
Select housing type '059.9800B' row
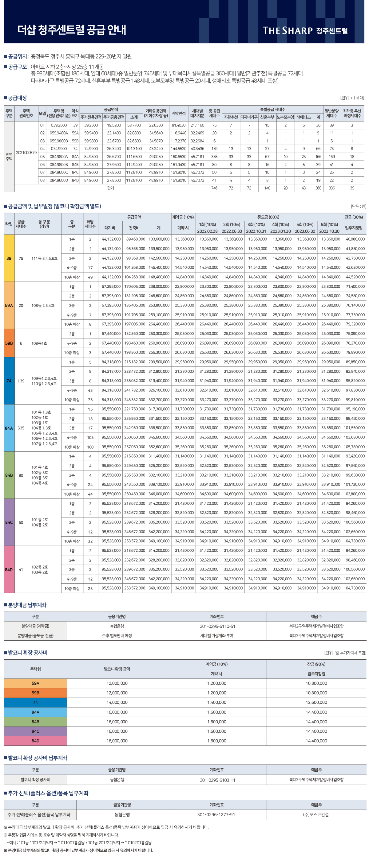click(59, 141)
